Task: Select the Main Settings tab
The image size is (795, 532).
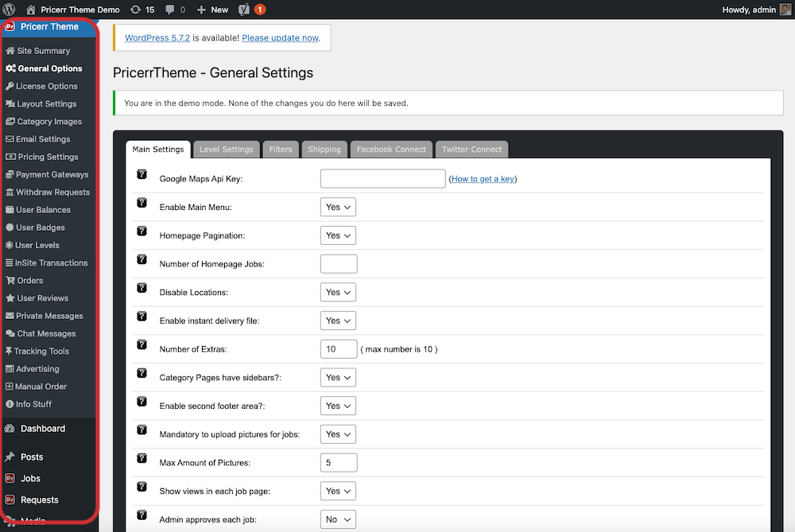Action: [158, 150]
